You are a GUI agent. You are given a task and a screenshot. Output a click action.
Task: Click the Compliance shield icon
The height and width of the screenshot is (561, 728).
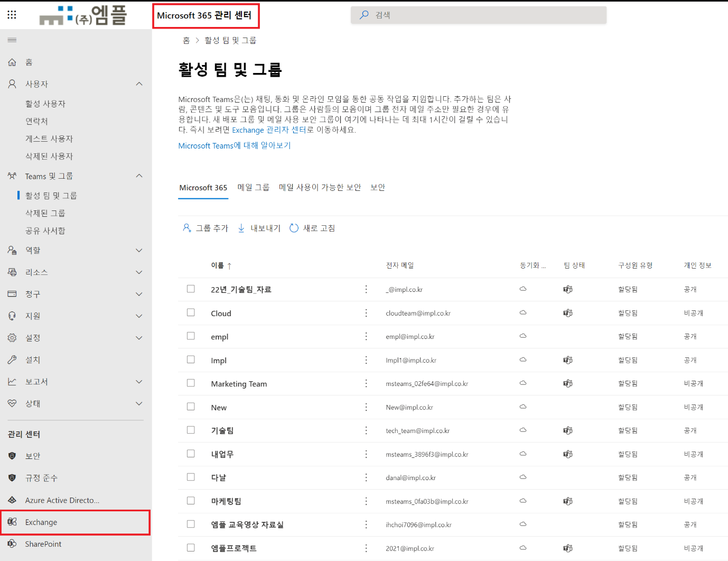[x=12, y=478]
